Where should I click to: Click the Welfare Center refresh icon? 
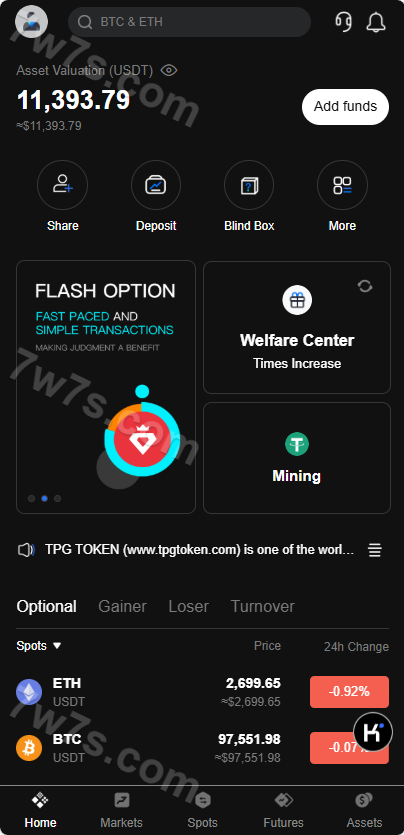click(x=365, y=286)
